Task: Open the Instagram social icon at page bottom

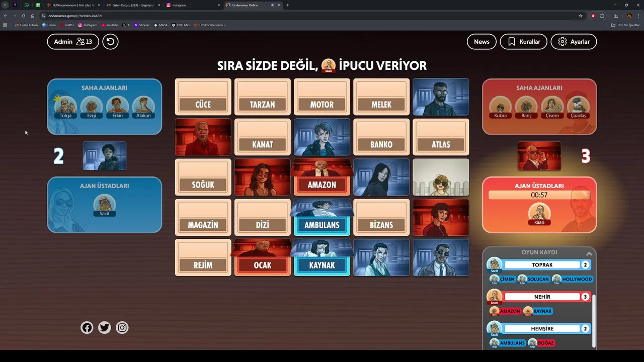Action: click(122, 328)
